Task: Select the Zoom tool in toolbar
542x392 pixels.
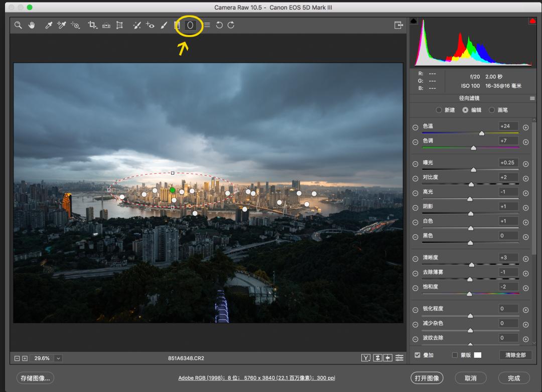Action: pyautogui.click(x=18, y=25)
